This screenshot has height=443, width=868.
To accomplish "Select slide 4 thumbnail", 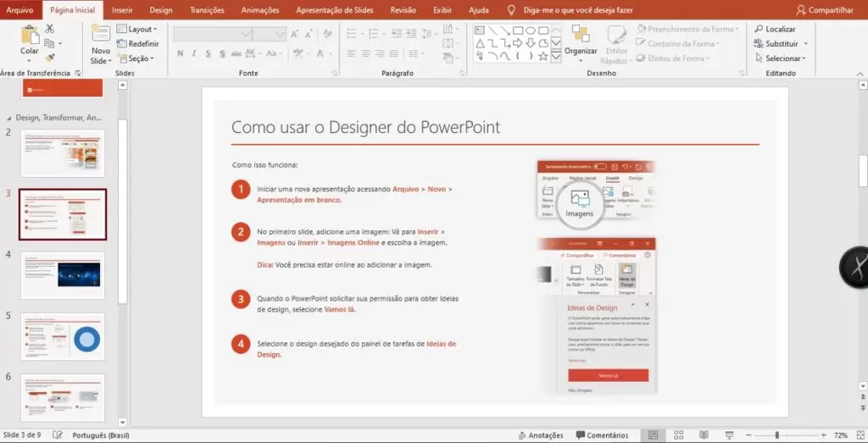I will [63, 275].
